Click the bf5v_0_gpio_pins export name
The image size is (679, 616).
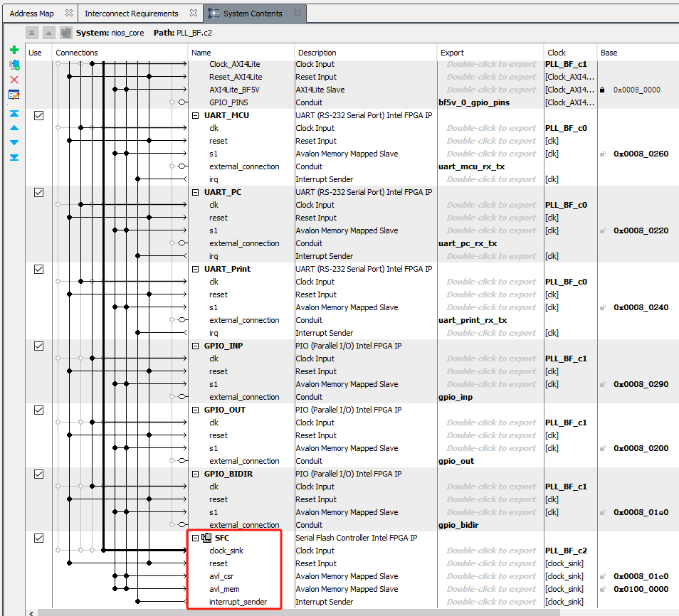(474, 102)
